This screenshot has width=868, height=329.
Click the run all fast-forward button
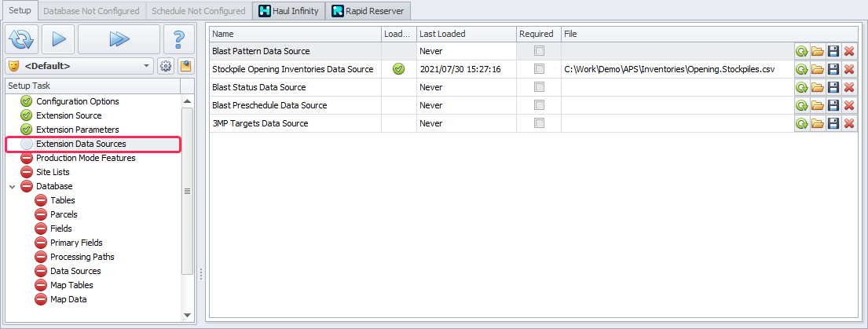[x=119, y=39]
